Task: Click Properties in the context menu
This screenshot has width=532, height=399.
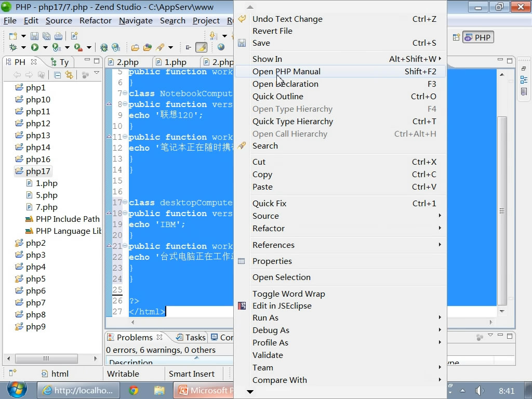Action: coord(341,261)
